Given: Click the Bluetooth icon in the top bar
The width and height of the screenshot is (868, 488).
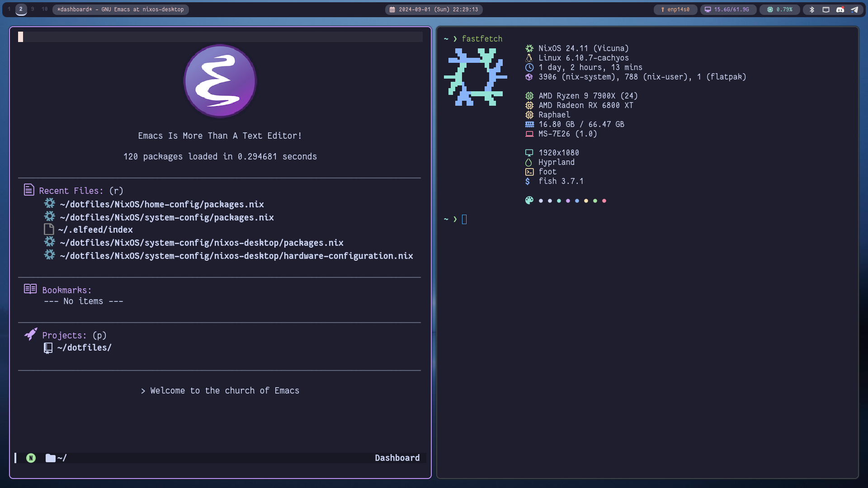Looking at the screenshot, I should [x=812, y=9].
